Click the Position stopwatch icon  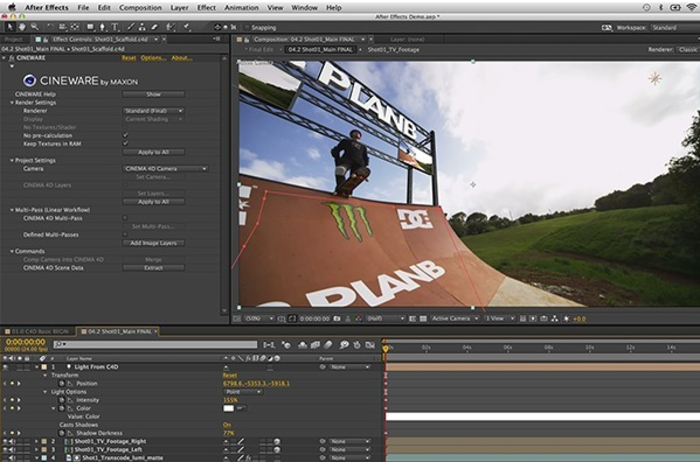(x=61, y=383)
